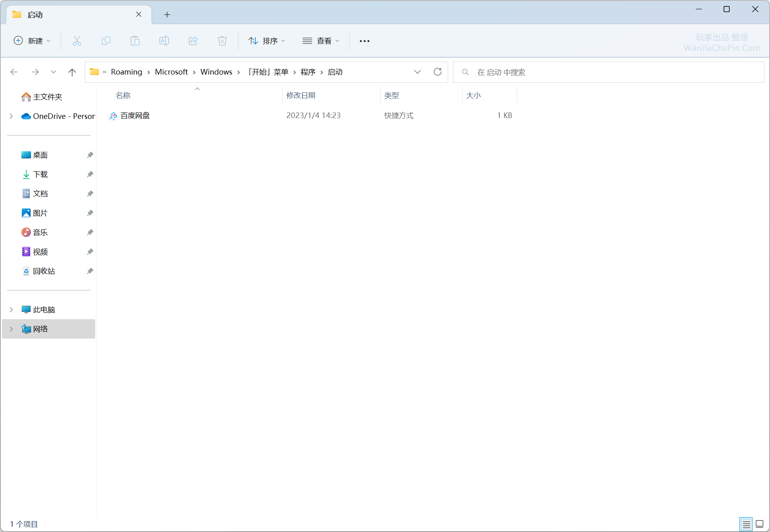Click the pin icon beside 回收站
Screen dimensions: 770x532
pyautogui.click(x=90, y=271)
